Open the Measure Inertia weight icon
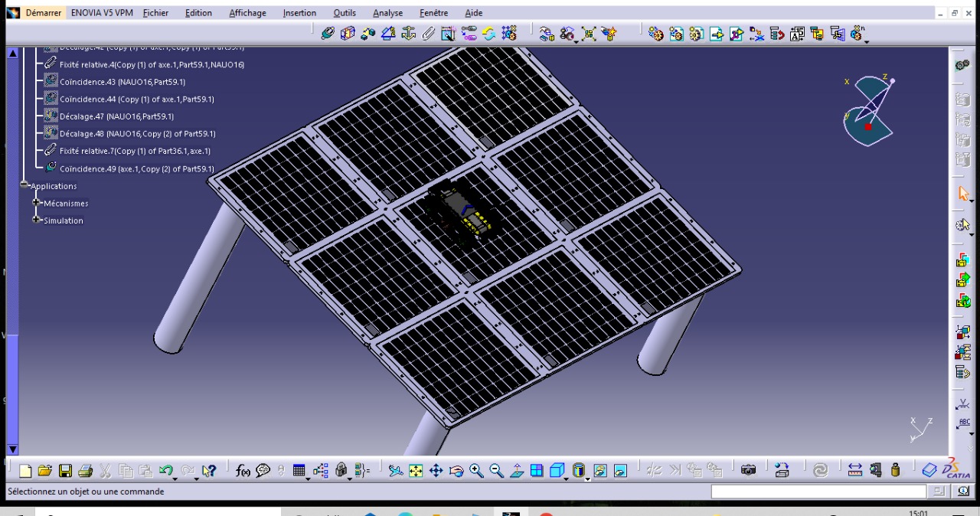 [896, 470]
